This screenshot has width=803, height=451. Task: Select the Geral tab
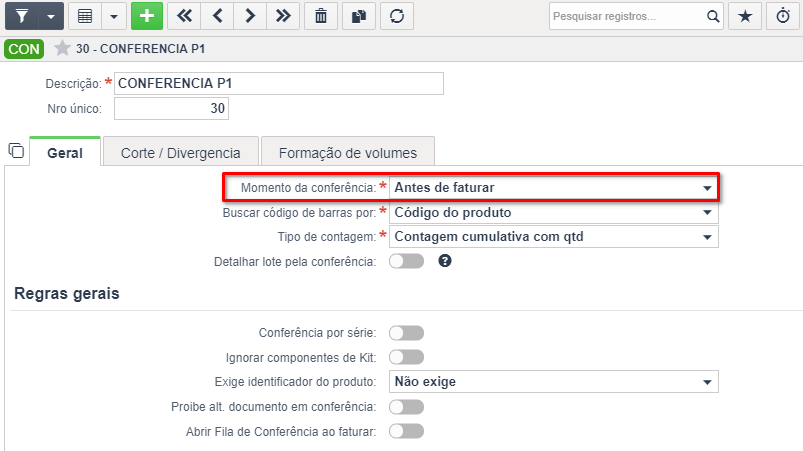[65, 153]
